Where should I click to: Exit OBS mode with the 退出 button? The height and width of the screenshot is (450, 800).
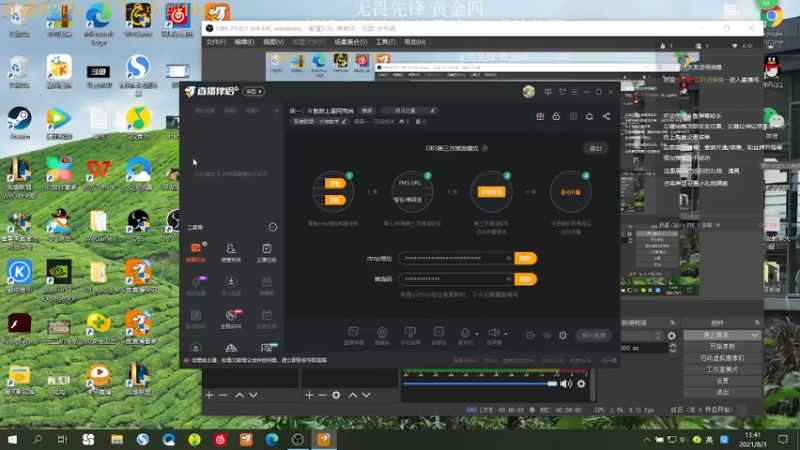[x=595, y=148]
